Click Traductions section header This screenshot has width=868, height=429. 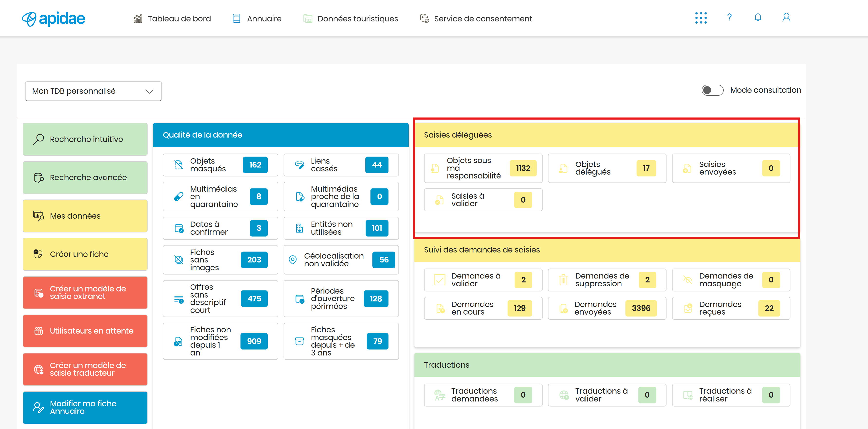point(607,365)
